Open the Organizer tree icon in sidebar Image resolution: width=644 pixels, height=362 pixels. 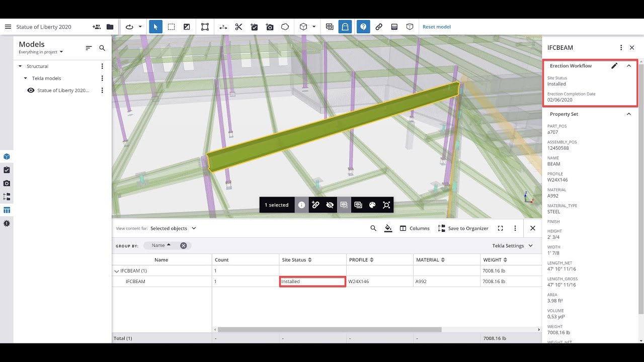tap(7, 197)
